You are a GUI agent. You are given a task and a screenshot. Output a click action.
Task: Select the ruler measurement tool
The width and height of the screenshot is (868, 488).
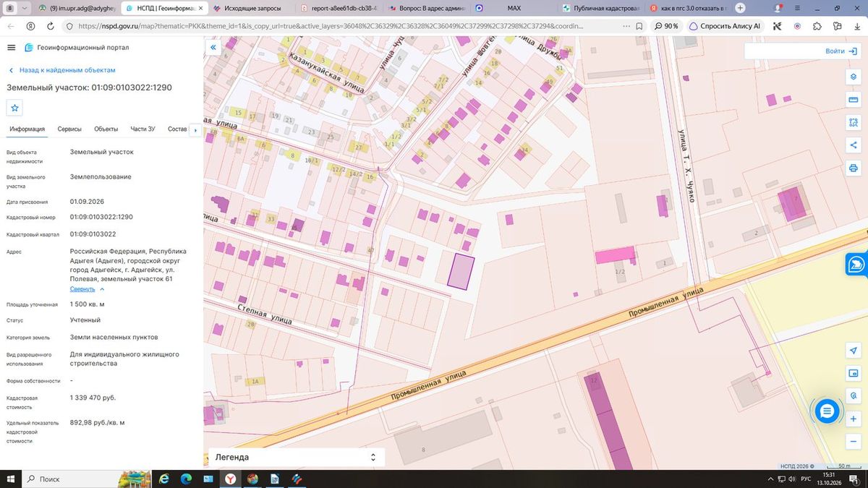(854, 99)
